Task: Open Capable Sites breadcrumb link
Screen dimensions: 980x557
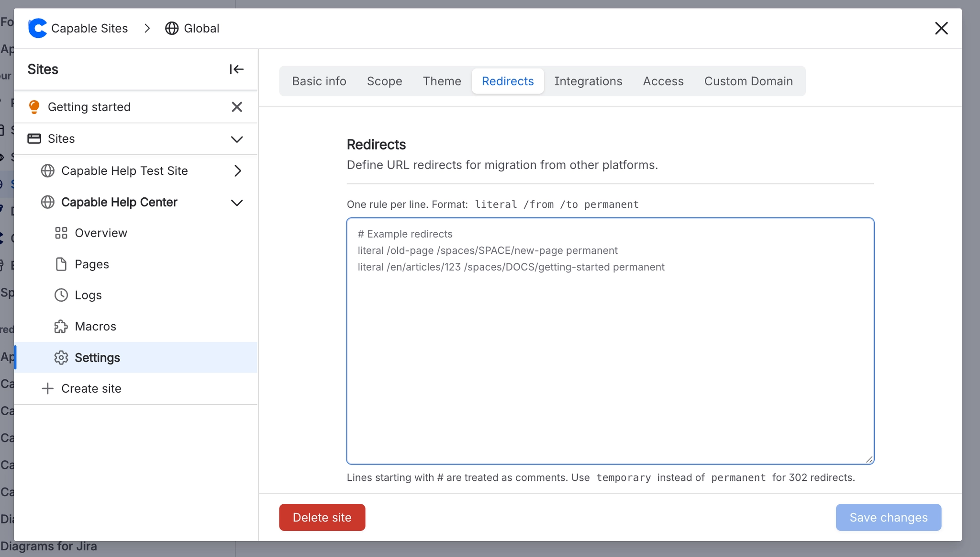Action: pos(89,28)
